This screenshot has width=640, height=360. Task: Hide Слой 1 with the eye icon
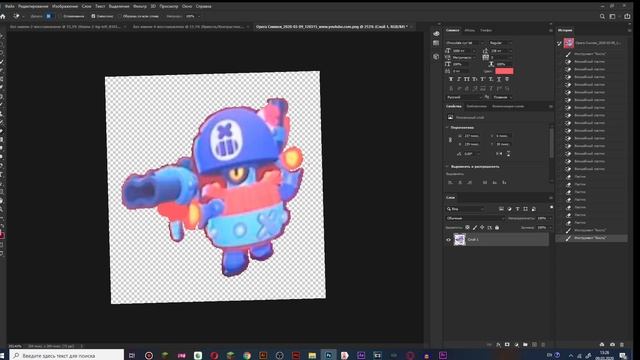pos(448,240)
